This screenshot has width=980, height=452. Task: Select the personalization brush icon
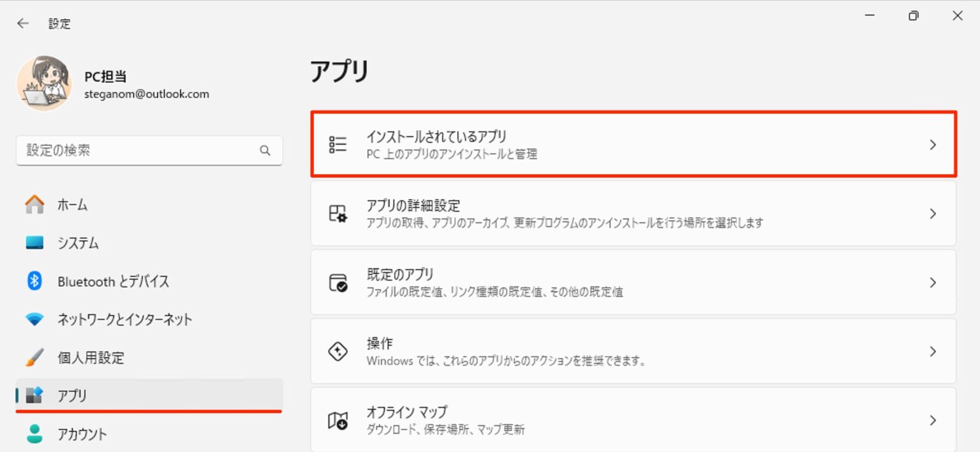(35, 358)
